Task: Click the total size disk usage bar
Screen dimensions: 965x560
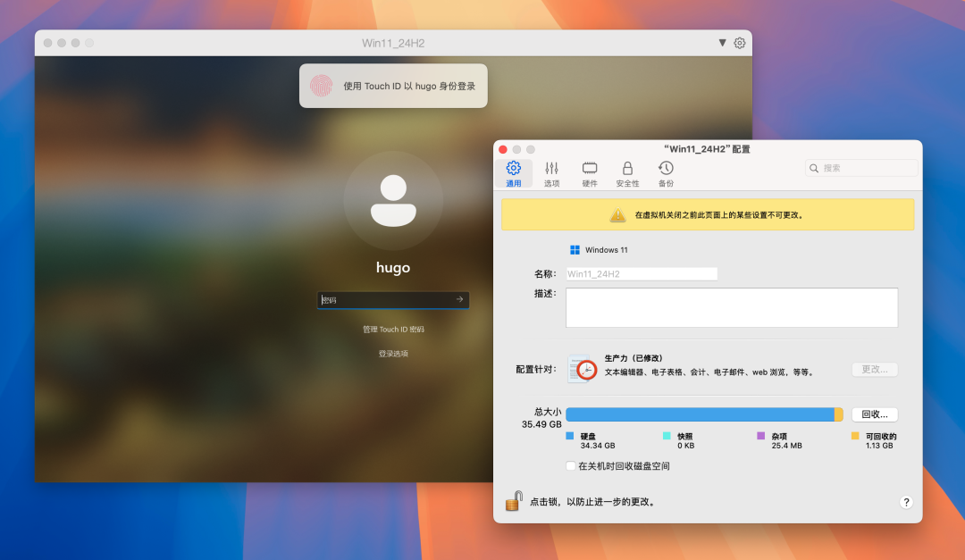Action: point(704,414)
